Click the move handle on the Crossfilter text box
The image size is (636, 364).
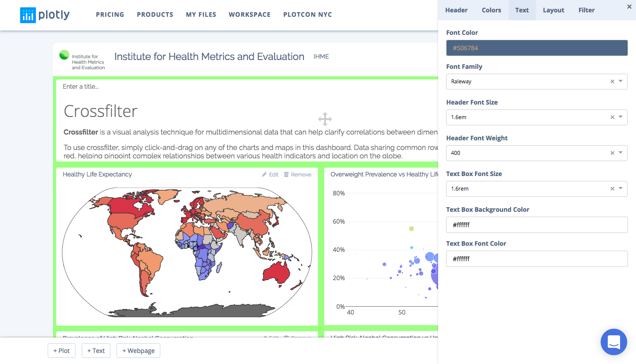click(325, 119)
